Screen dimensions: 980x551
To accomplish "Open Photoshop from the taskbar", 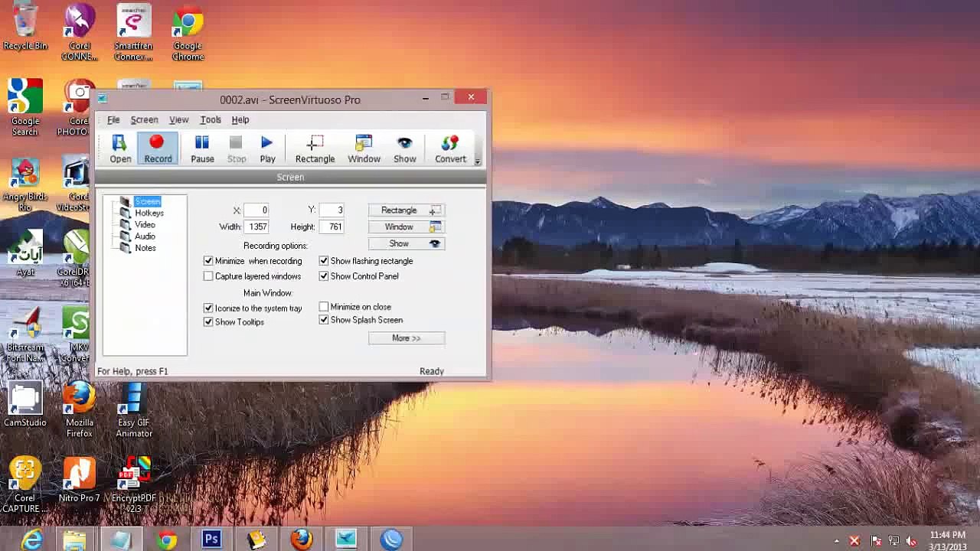I will [211, 540].
